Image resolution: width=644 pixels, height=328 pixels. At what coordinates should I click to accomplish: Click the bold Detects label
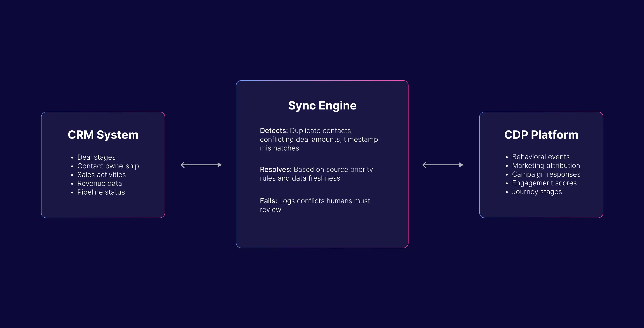pyautogui.click(x=274, y=131)
